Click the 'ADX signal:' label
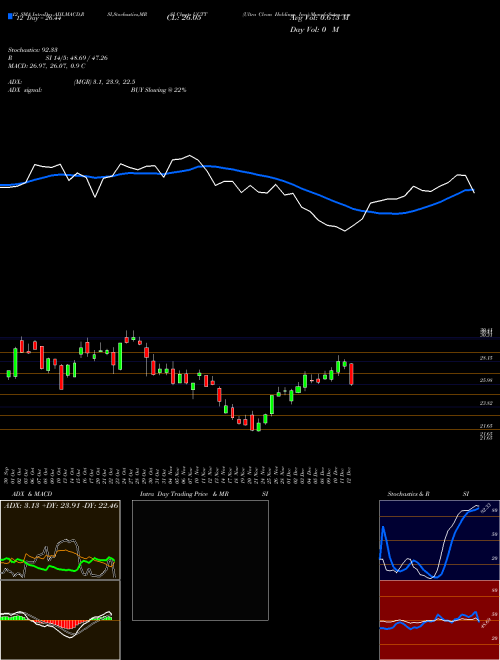The width and height of the screenshot is (500, 660). pyautogui.click(x=25, y=90)
